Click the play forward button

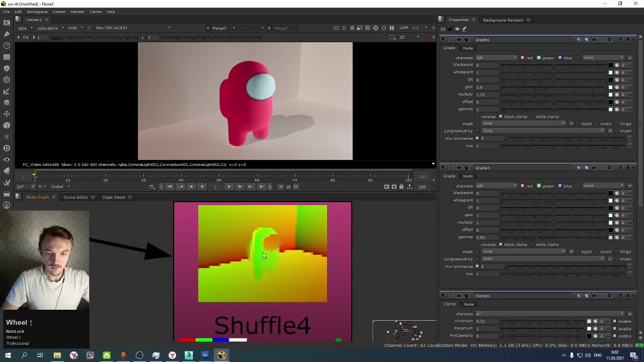pos(229,187)
